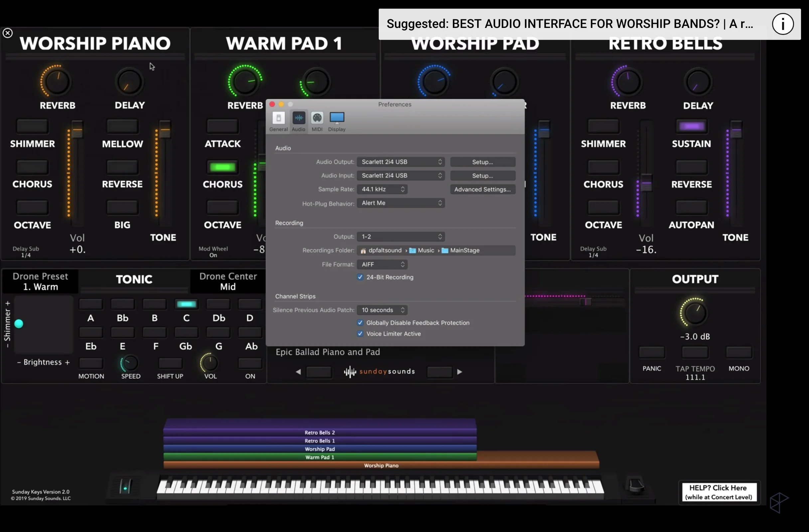Open Silence Previous Audio Patch dropdown

(x=382, y=310)
